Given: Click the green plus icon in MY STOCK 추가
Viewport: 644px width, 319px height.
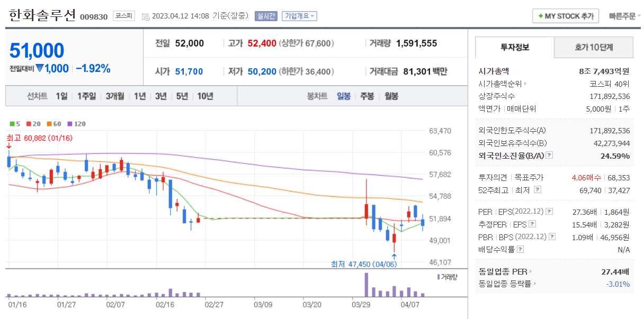Looking at the screenshot, I should click(x=540, y=16).
